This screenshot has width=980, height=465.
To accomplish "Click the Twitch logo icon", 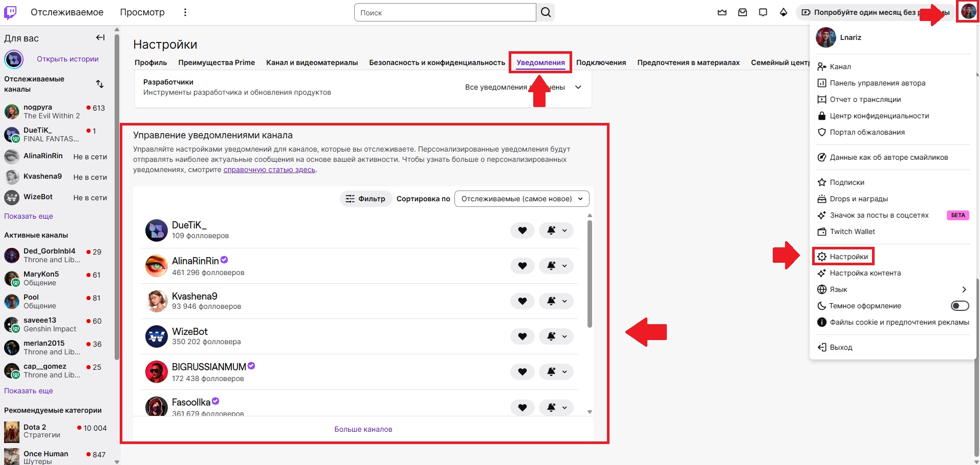I will (10, 12).
